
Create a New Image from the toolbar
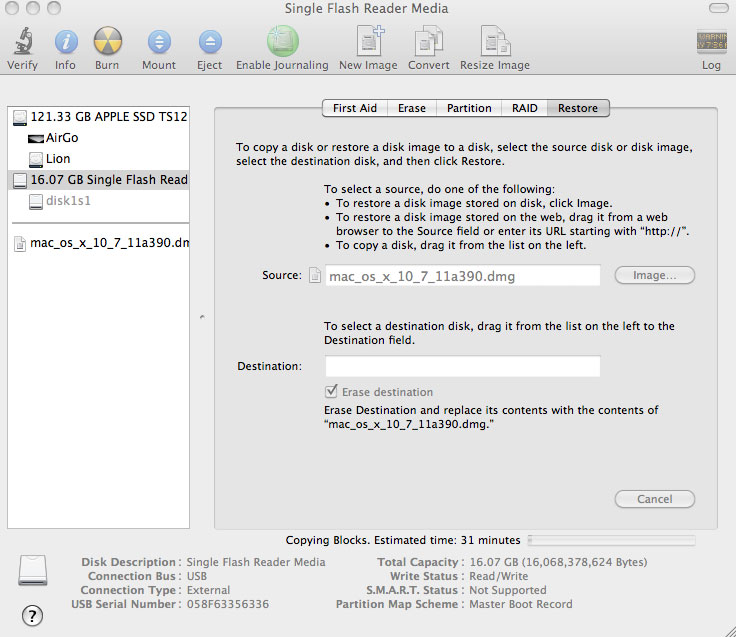(368, 42)
